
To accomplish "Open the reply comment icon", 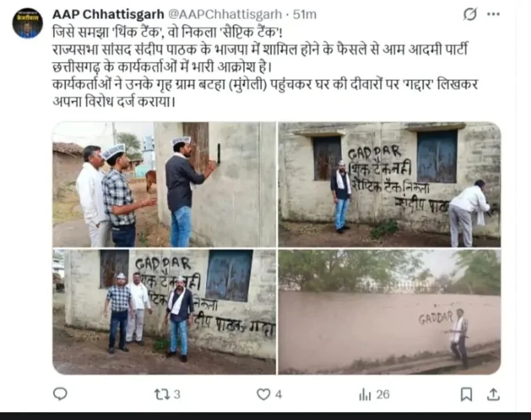I will pos(60,394).
